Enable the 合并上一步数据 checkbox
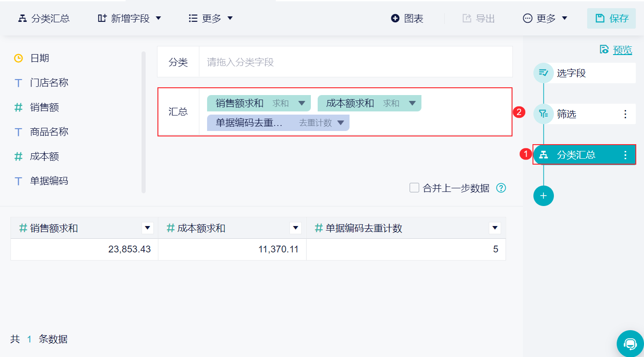This screenshot has height=357, width=644. click(x=414, y=188)
